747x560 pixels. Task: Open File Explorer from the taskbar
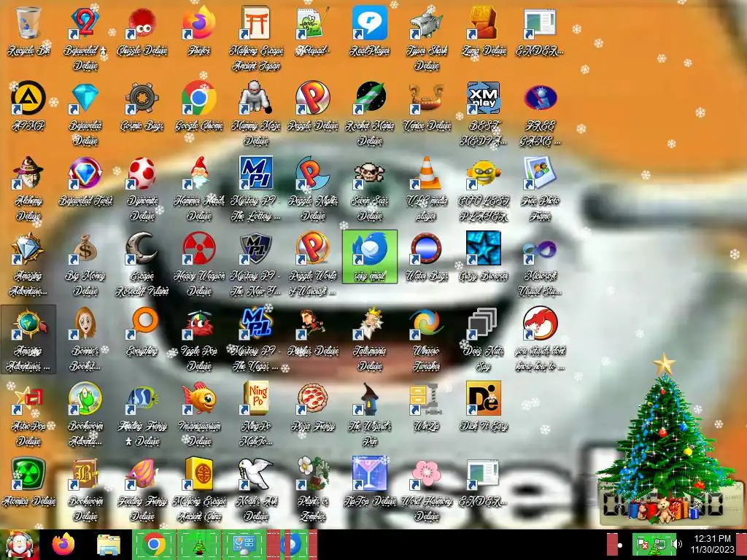(x=109, y=545)
